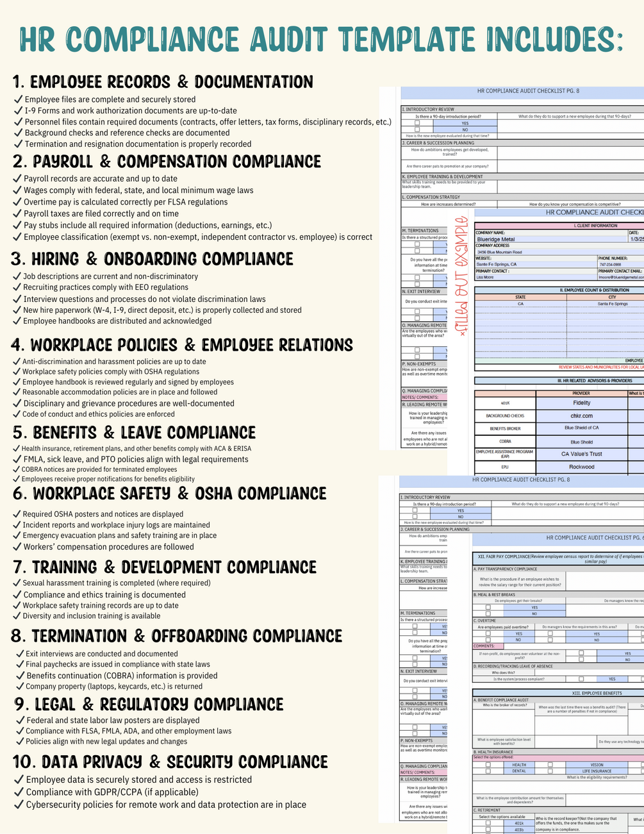Click 'Policies align with new legal updates and changes'

[x=106, y=742]
